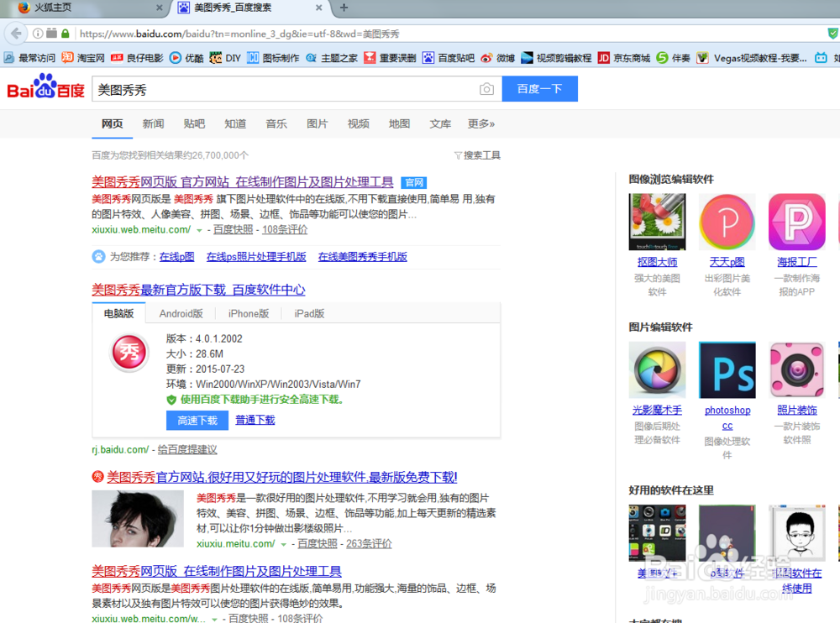Click the 百度一下 search button
This screenshot has width=840, height=623.
pos(539,89)
